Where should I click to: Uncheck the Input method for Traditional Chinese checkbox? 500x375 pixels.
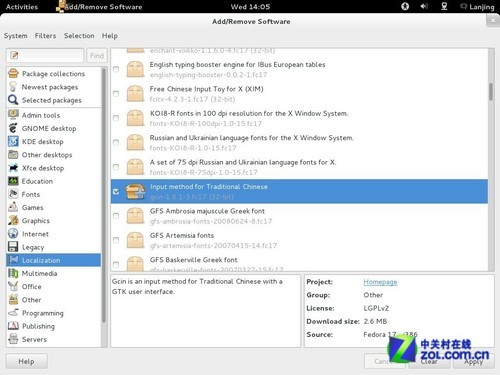[116, 191]
